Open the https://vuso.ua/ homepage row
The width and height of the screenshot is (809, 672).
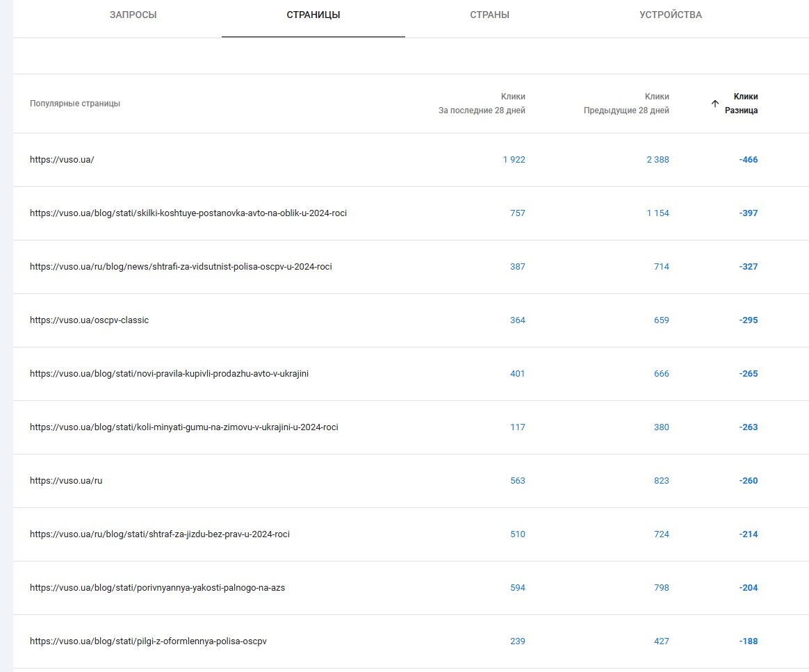62,160
